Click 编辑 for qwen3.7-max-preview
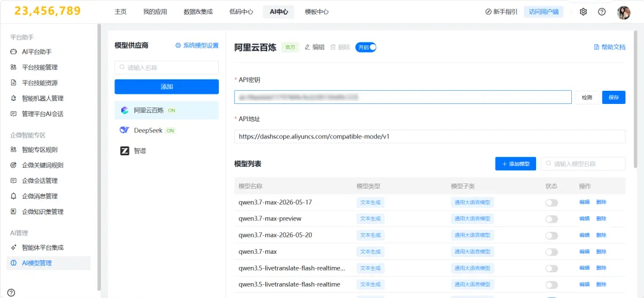This screenshot has height=298, width=644. coord(584,219)
